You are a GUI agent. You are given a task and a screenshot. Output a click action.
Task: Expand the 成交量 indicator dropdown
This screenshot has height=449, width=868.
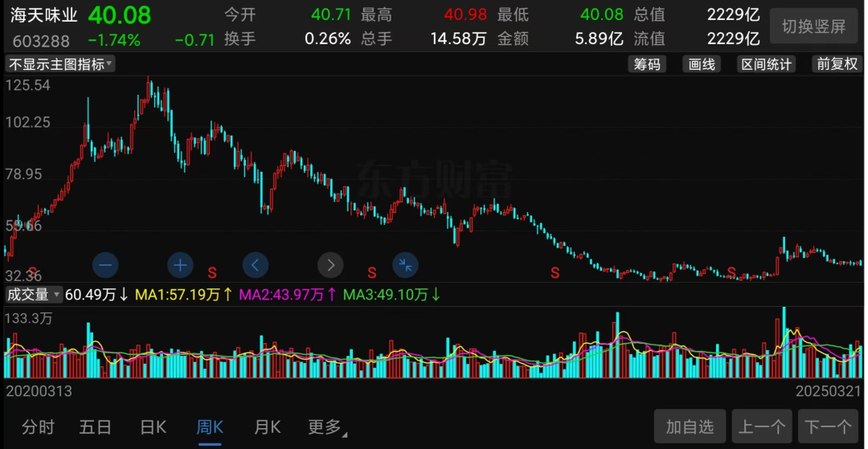(x=33, y=295)
